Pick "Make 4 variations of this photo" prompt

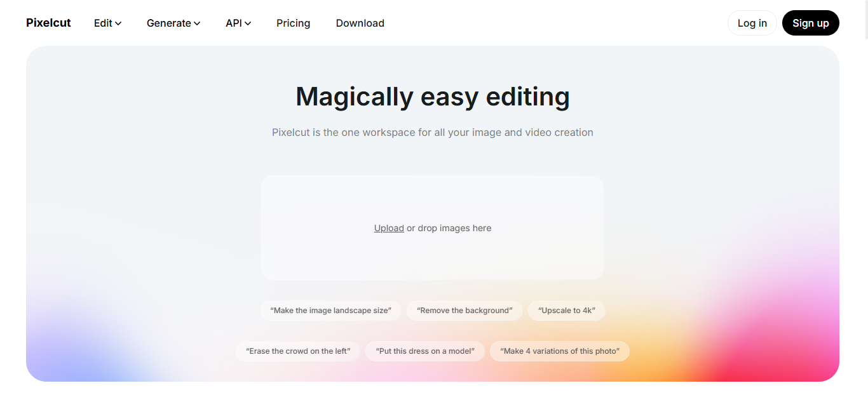(x=560, y=351)
